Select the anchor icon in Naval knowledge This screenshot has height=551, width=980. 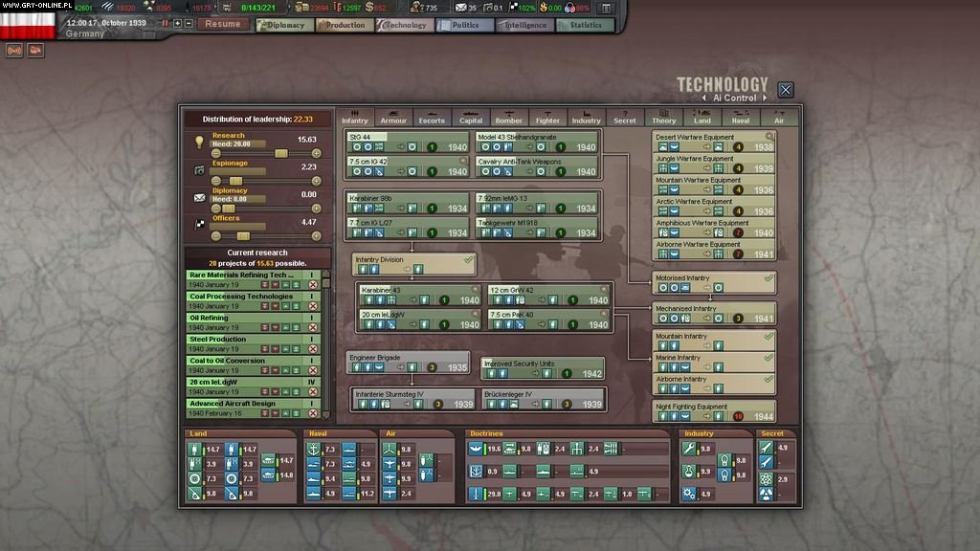pyautogui.click(x=313, y=450)
